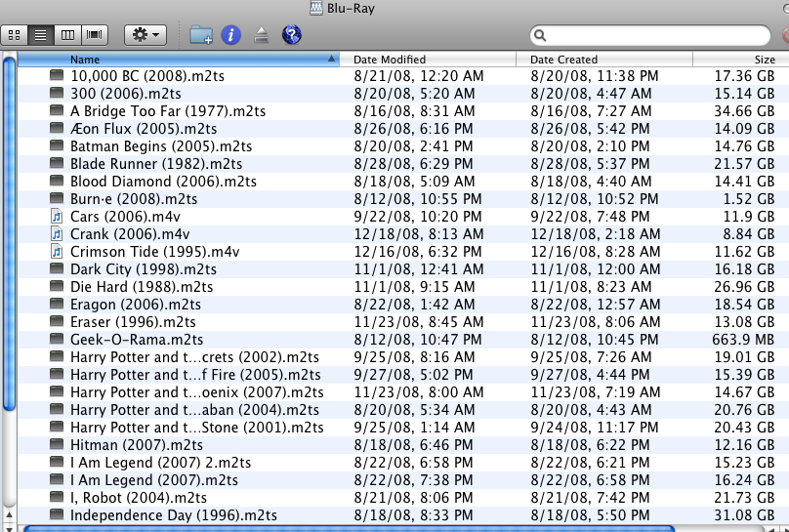789x532 pixels.
Task: Select icon of Eragon (2006).m2ts
Action: pos(57,305)
